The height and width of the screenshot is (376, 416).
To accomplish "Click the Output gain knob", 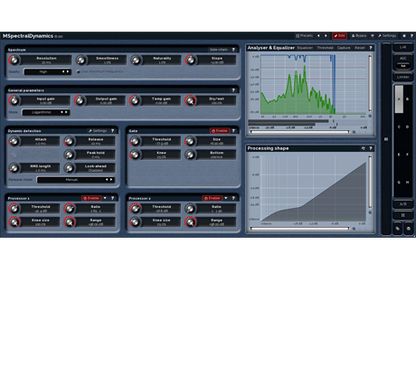I will (x=80, y=101).
